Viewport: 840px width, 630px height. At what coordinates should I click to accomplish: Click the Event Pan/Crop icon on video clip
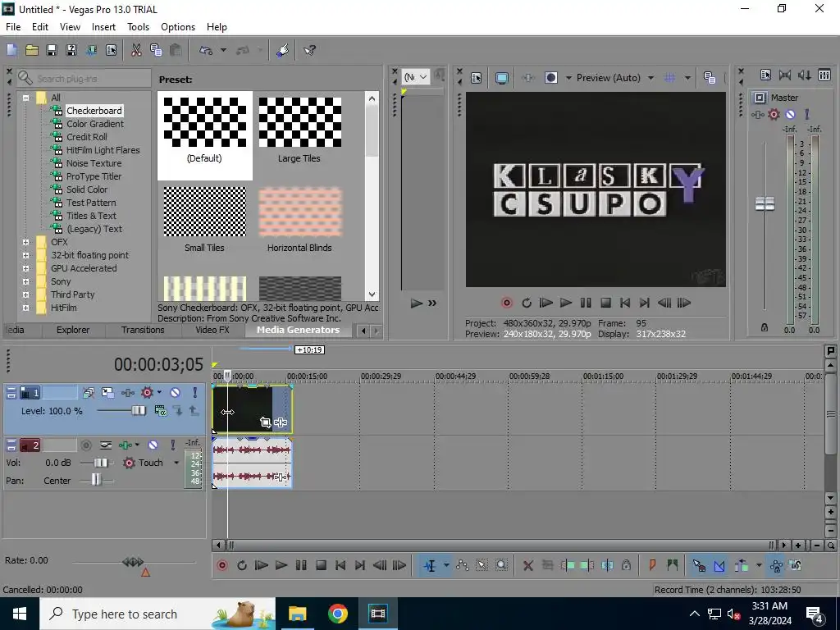[x=265, y=422]
